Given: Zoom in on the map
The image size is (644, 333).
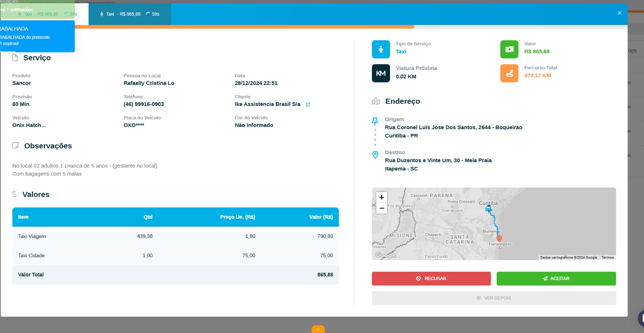Looking at the screenshot, I should point(381,197).
